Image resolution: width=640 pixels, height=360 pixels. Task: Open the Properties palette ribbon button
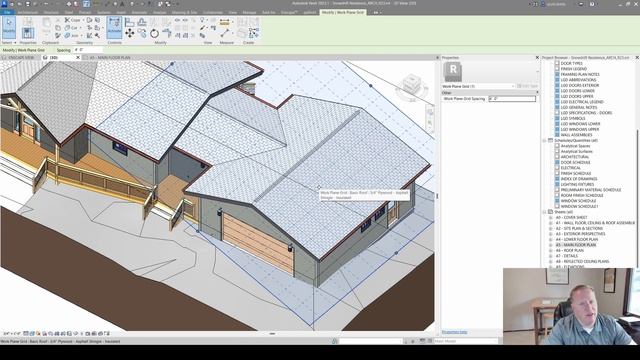28,33
